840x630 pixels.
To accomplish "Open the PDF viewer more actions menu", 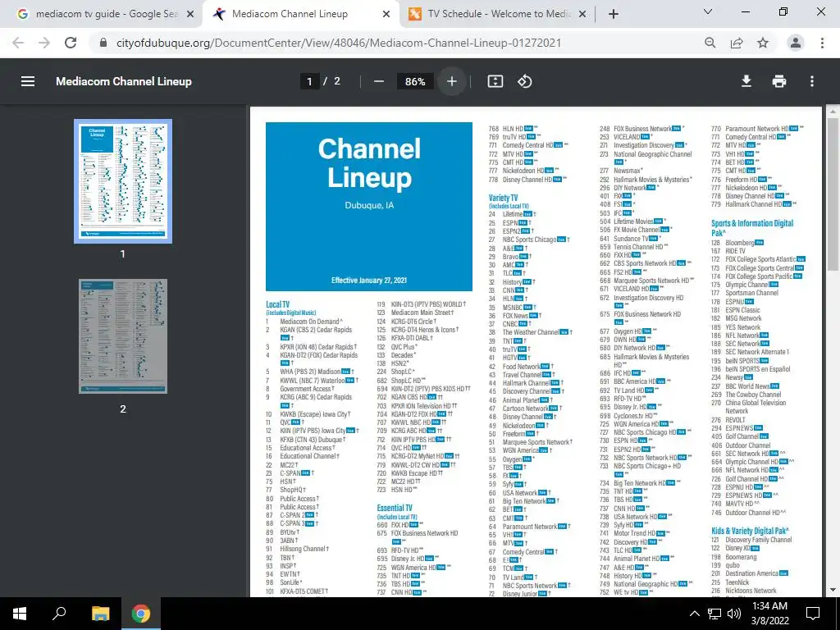I will pyautogui.click(x=812, y=81).
